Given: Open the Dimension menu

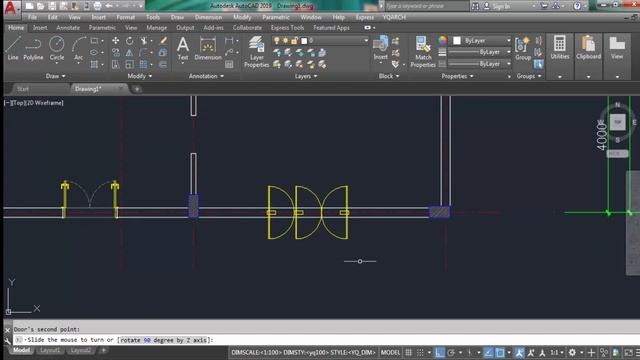Looking at the screenshot, I should [209, 17].
